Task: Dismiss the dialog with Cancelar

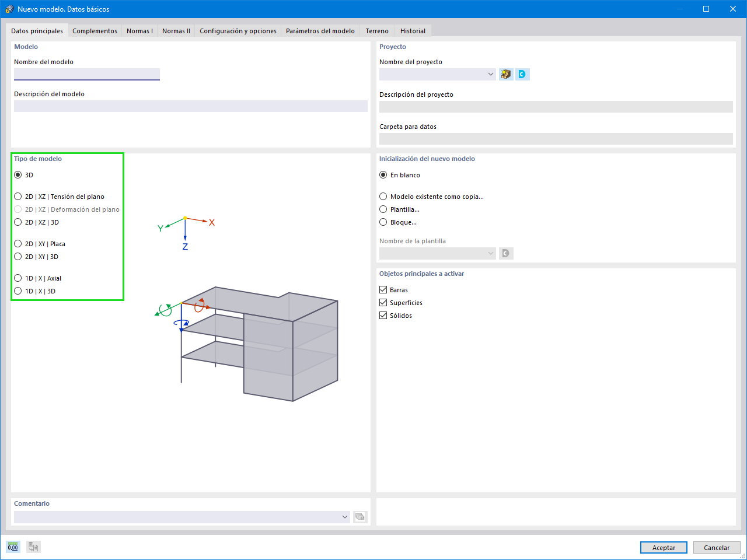Action: (x=717, y=547)
